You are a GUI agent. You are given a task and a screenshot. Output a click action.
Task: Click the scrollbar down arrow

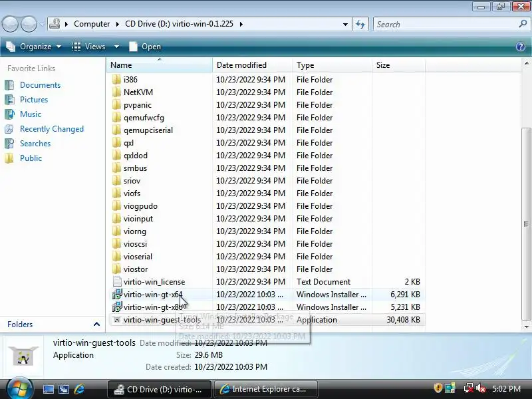click(526, 327)
